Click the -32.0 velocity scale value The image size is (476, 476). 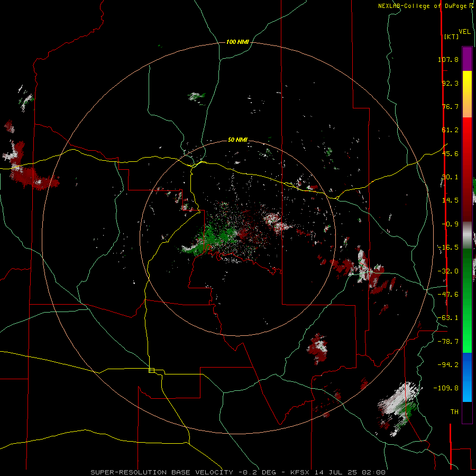point(448,271)
